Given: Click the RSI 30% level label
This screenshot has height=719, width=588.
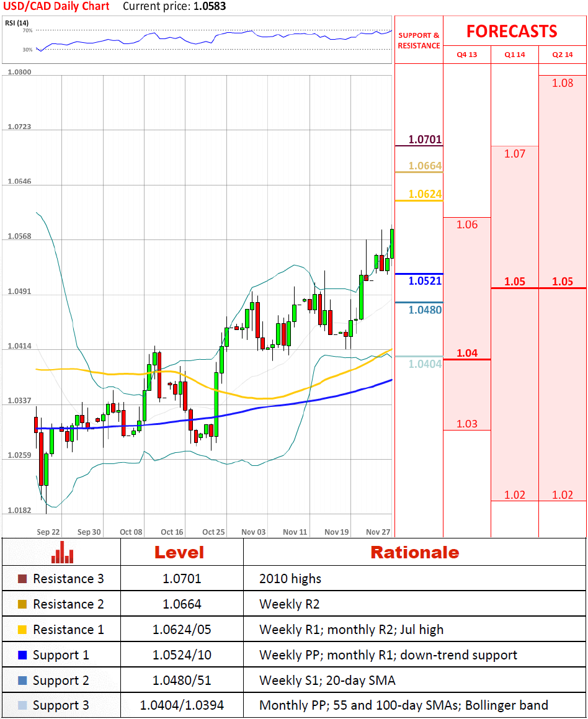Looking at the screenshot, I should (27, 50).
